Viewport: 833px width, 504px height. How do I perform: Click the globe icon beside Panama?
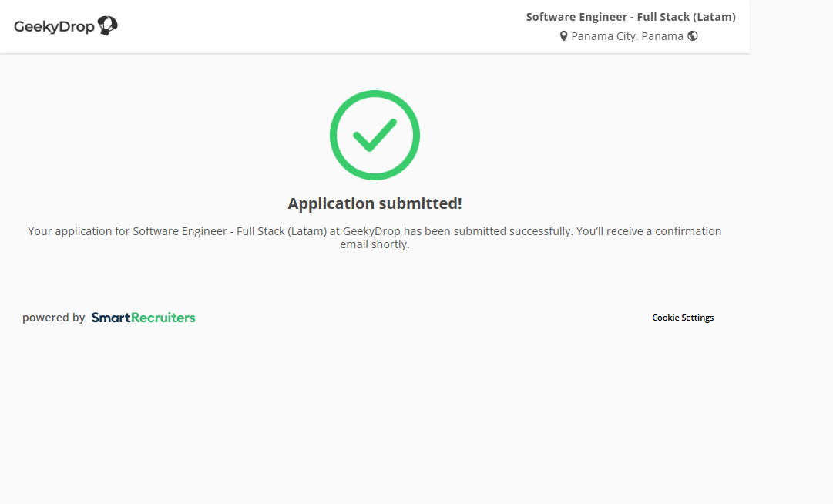pyautogui.click(x=693, y=35)
